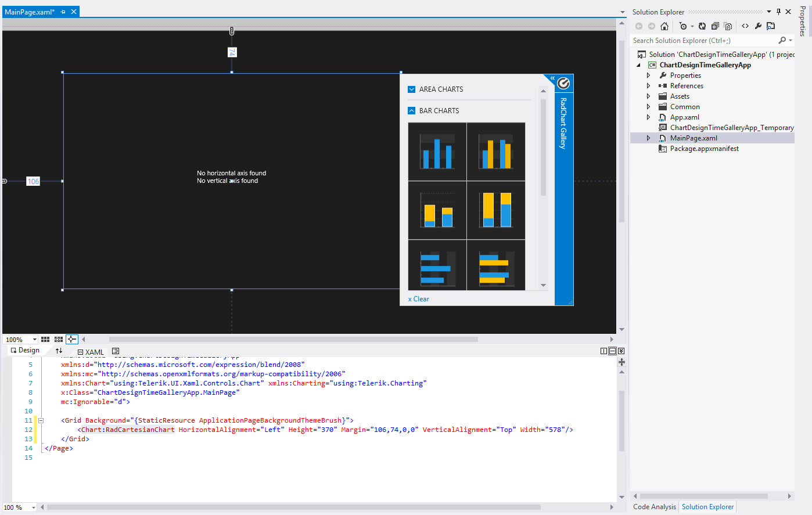812x515 pixels.
Task: Click the Home icon in Solution Explorer toolbar
Action: (664, 26)
